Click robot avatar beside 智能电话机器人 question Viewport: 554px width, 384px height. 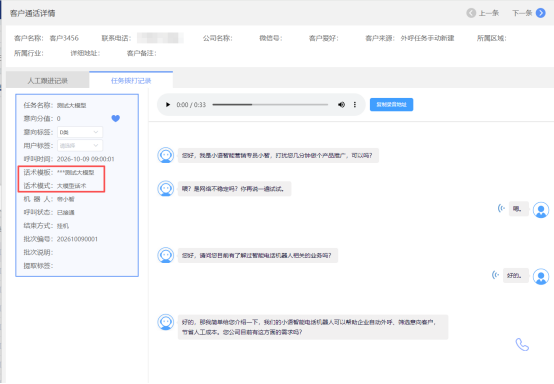coord(166,255)
